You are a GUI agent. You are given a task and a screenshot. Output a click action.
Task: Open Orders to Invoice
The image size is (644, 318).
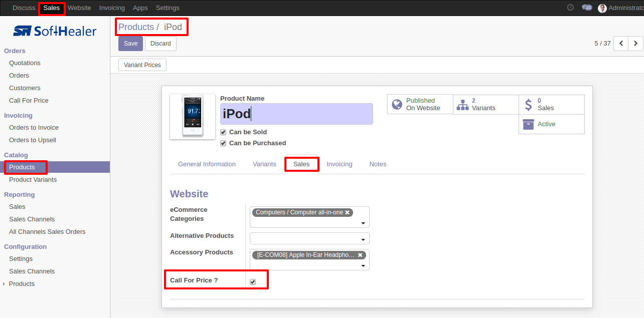click(34, 128)
